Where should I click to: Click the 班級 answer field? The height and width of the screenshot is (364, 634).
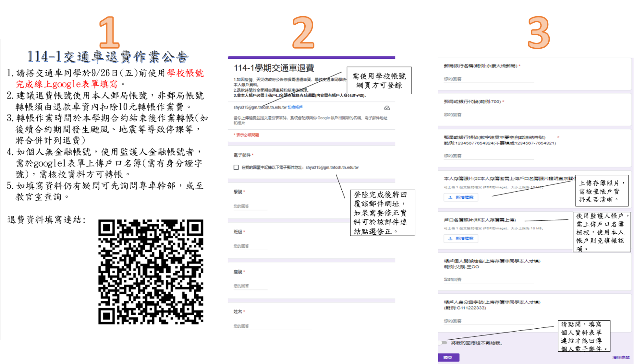click(x=250, y=246)
